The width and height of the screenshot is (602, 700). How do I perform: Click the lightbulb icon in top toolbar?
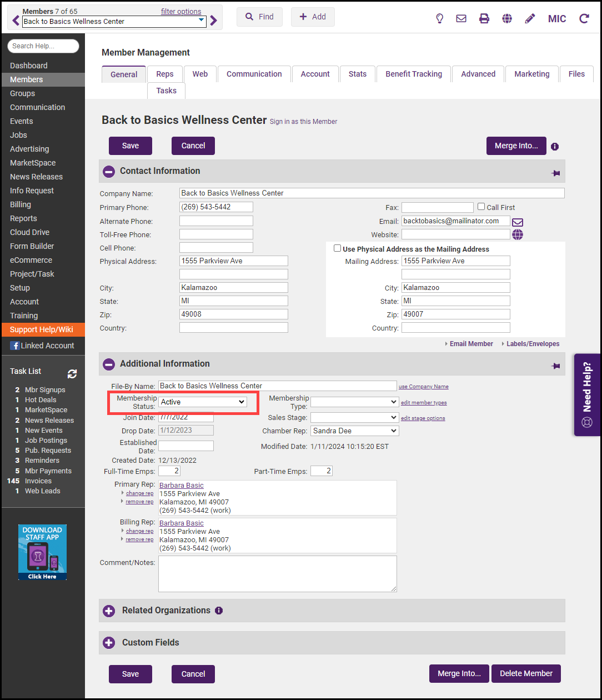tap(439, 18)
